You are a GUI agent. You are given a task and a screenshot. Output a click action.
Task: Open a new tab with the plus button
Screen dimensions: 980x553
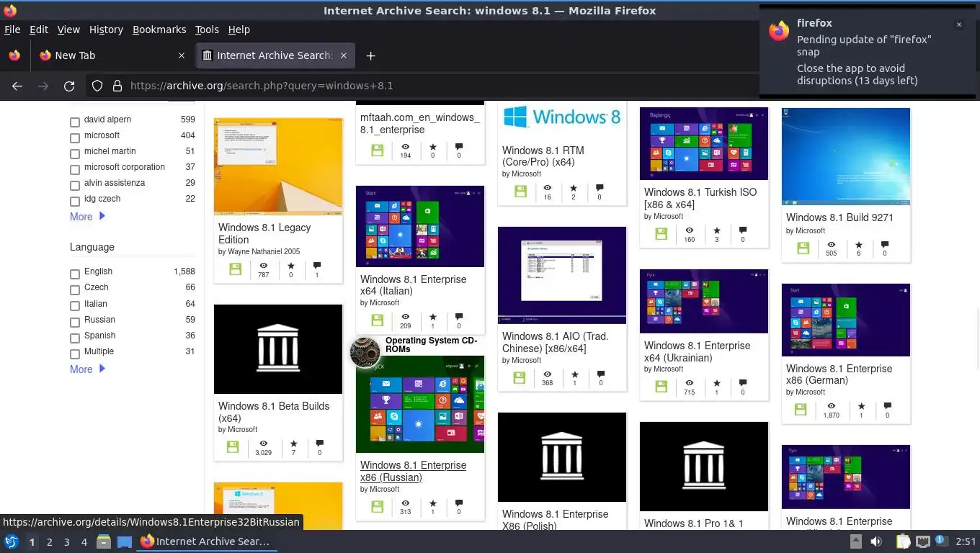[x=370, y=55]
